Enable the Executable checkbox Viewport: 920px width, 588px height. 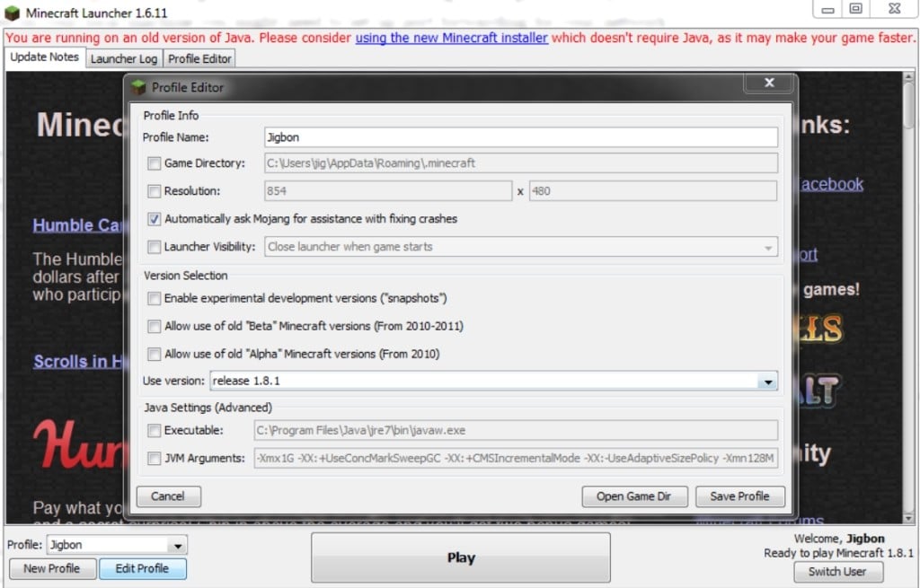pyautogui.click(x=154, y=431)
